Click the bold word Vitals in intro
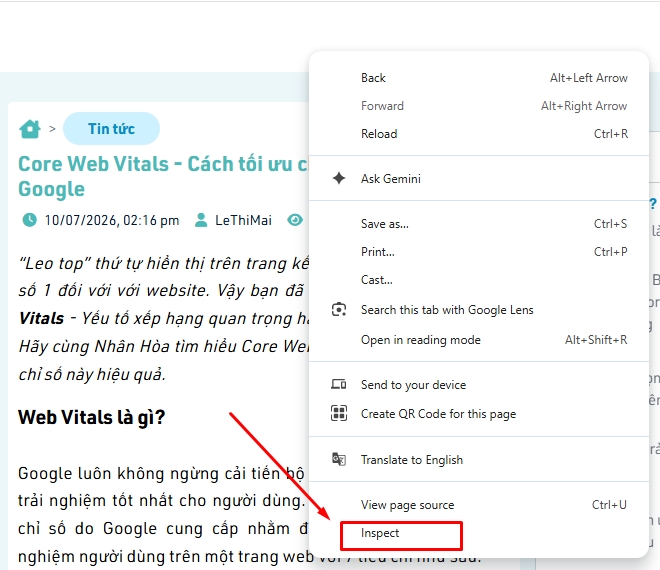Image resolution: width=660 pixels, height=570 pixels. 41,318
